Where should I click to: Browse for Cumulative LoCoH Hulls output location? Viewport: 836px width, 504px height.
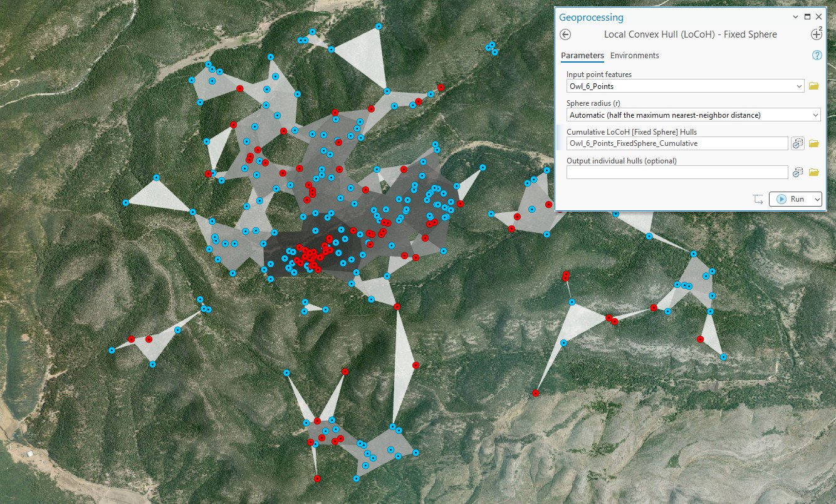813,143
